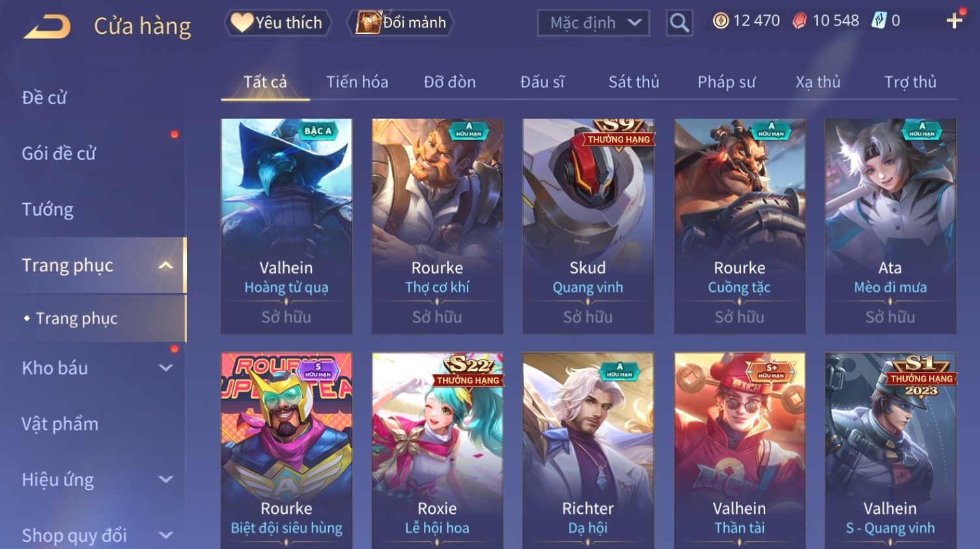This screenshot has width=980, height=549.
Task: Click the back arrow icon
Action: (48, 27)
